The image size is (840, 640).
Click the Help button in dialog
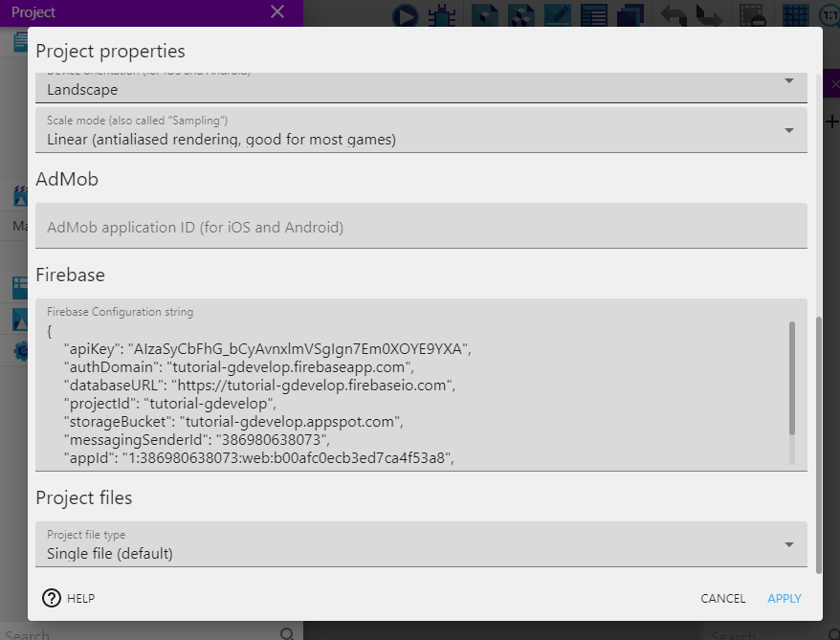pyautogui.click(x=69, y=598)
